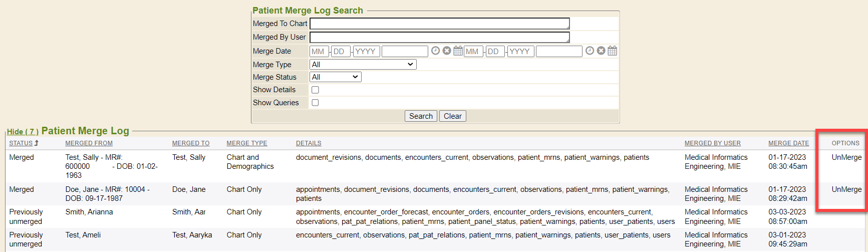This screenshot has height=252, width=868.
Task: UnMerge the Doe, Jane record
Action: point(846,189)
